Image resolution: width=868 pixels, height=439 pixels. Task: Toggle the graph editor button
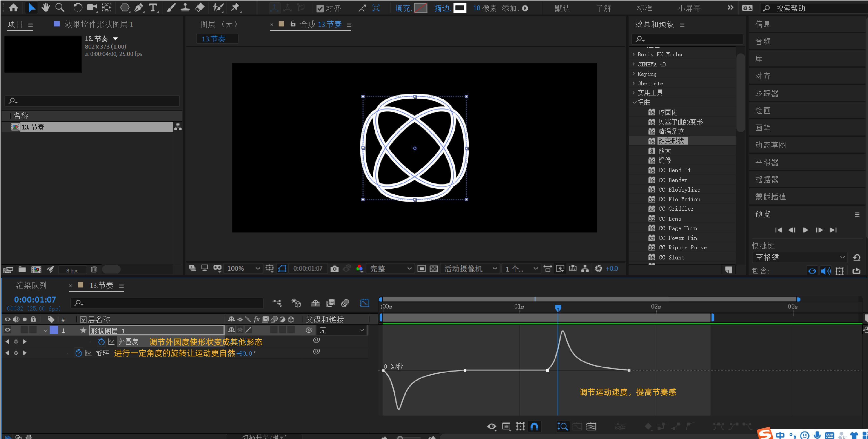365,303
